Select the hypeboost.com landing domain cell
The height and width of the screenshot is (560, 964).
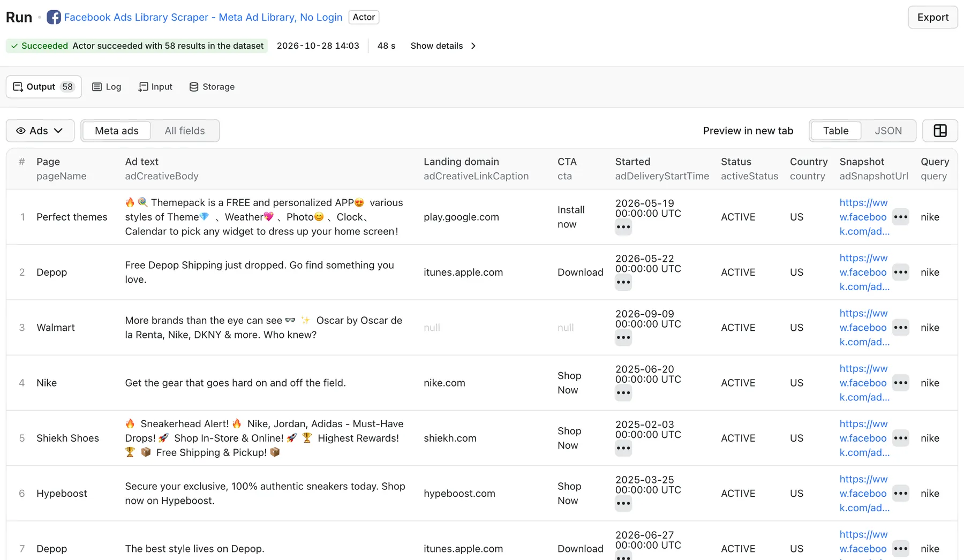[x=460, y=494]
